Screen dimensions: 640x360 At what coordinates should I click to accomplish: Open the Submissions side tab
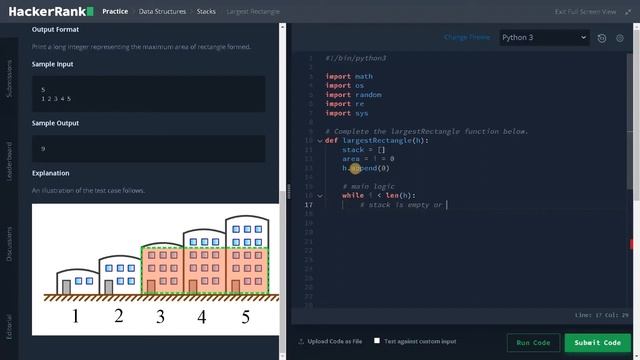click(9, 78)
